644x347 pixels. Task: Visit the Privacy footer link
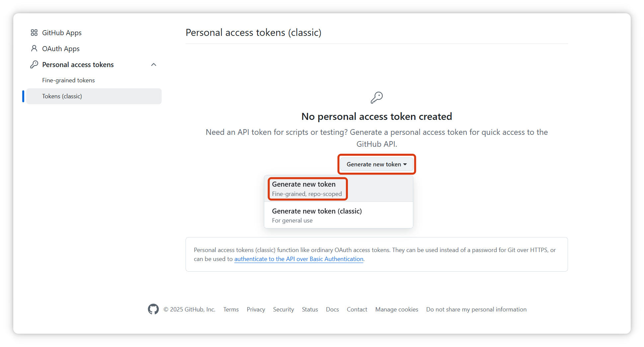coord(256,309)
